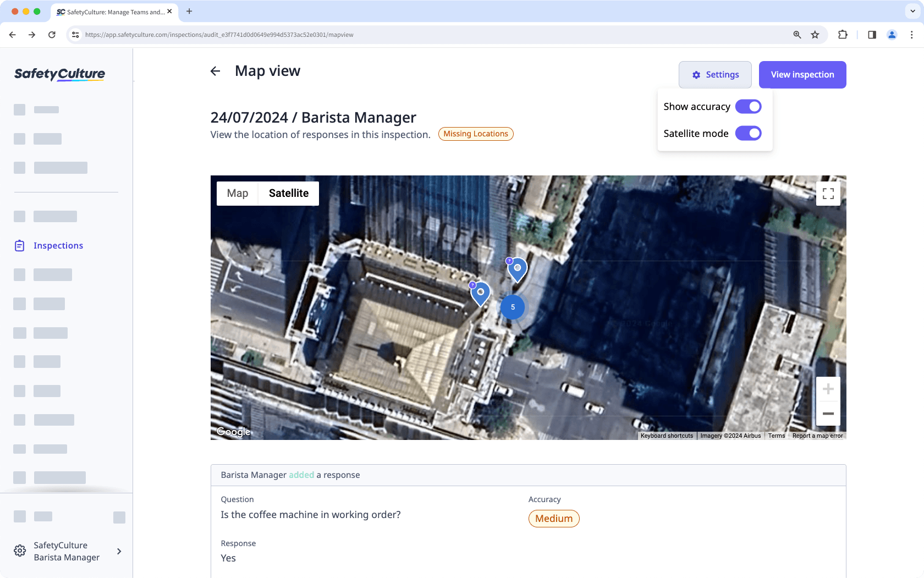Click the View inspection button
924x578 pixels.
coord(802,75)
